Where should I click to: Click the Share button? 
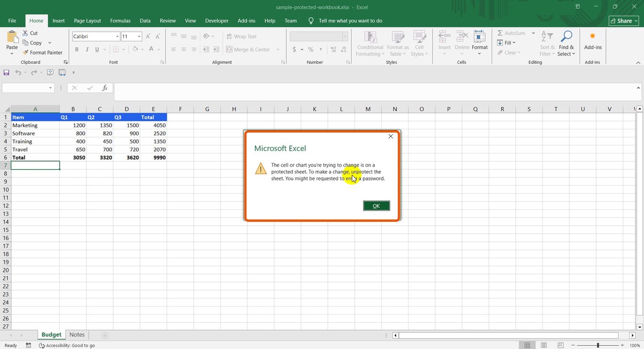[x=624, y=21]
